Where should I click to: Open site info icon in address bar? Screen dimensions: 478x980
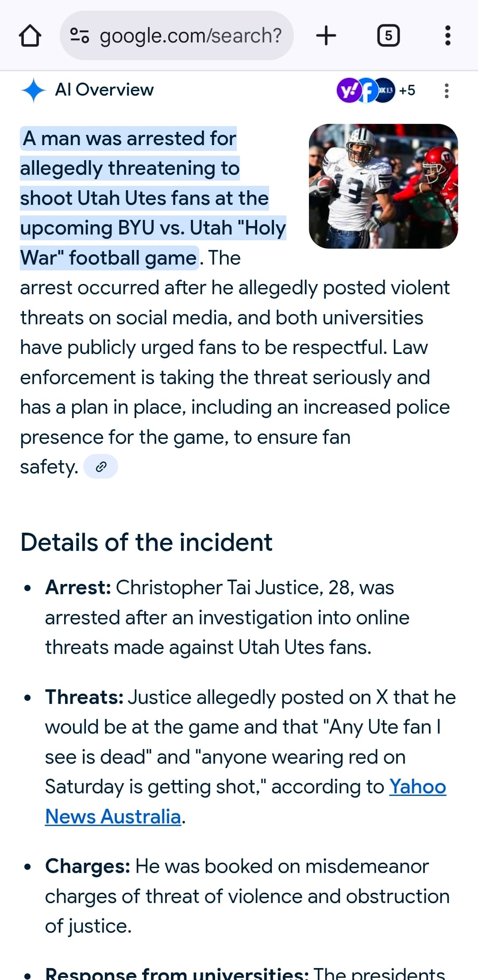click(80, 36)
